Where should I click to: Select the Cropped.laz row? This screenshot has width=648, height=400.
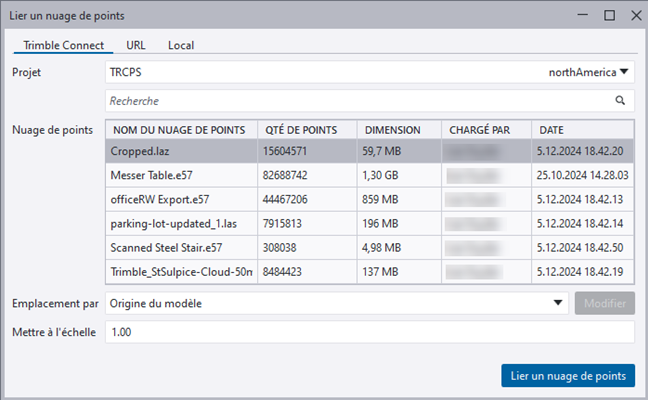point(180,151)
